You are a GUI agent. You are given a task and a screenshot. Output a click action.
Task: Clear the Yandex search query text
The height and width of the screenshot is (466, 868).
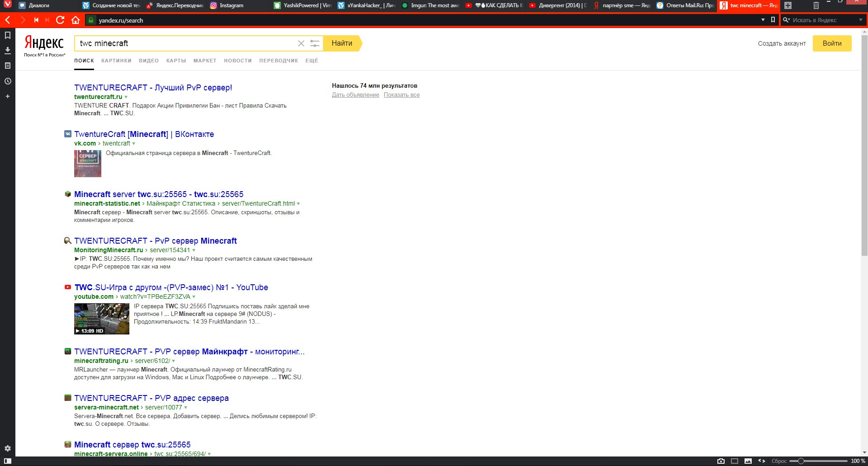tap(301, 43)
